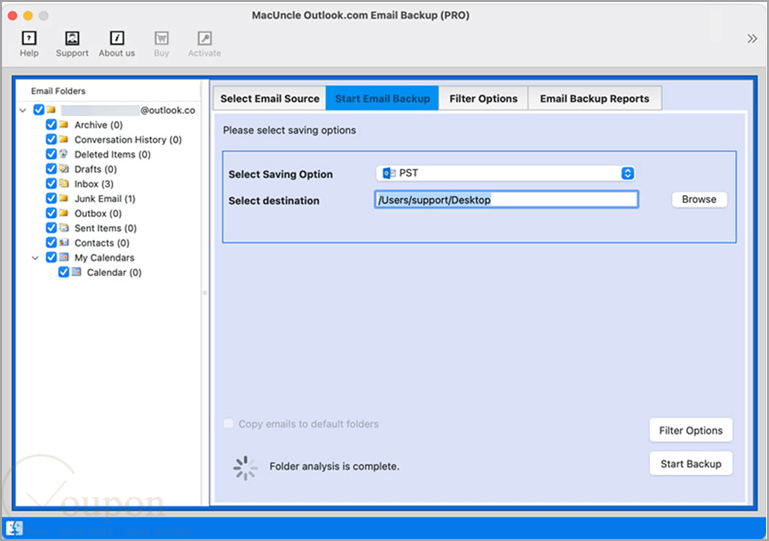Click the My Calendars icon
The height and width of the screenshot is (541, 769).
[64, 257]
